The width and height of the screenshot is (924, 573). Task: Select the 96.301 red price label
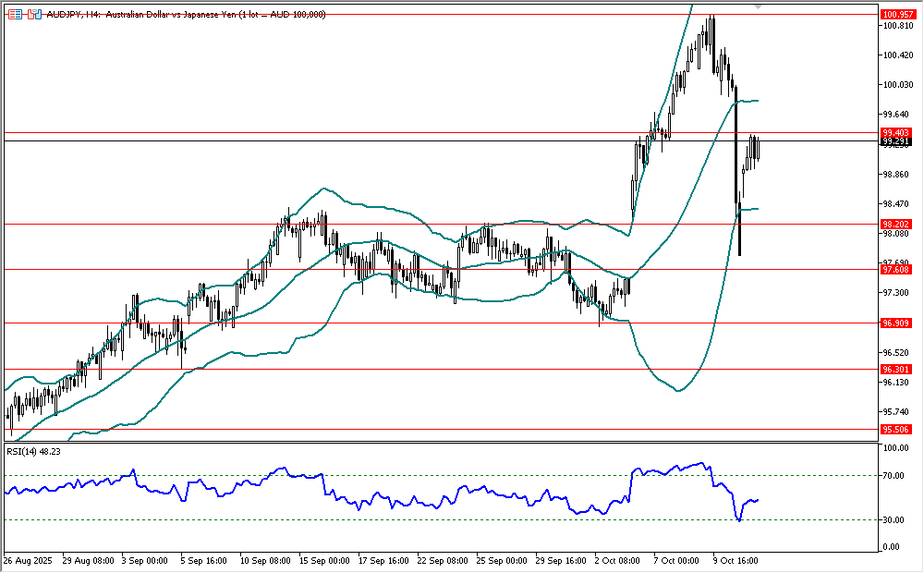(x=897, y=369)
